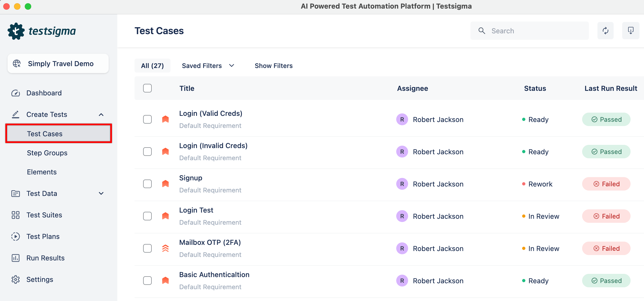Open the Dashboard page
Image resolution: width=644 pixels, height=301 pixels.
point(44,93)
